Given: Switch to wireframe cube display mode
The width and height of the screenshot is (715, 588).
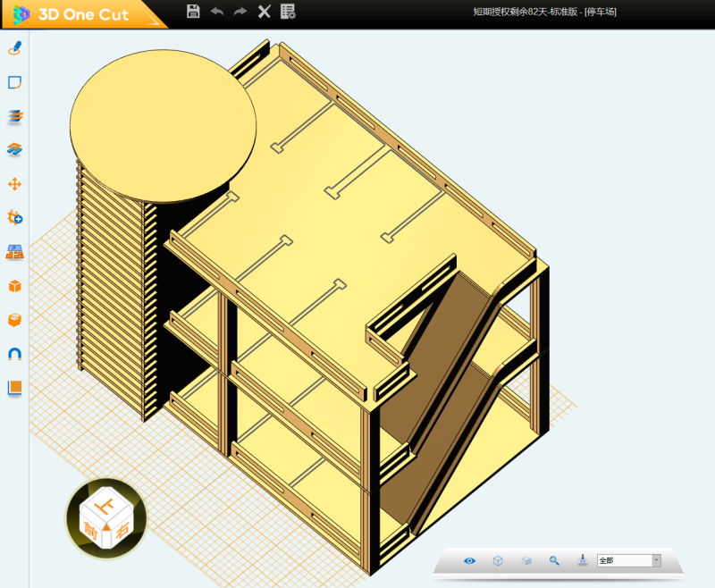Looking at the screenshot, I should pyautogui.click(x=498, y=560).
